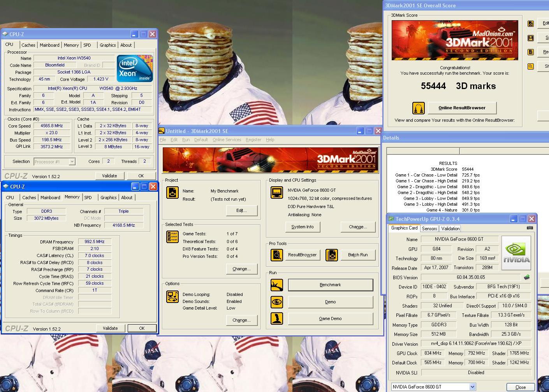
Task: Click Change... under Selected Tests
Action: tap(241, 269)
